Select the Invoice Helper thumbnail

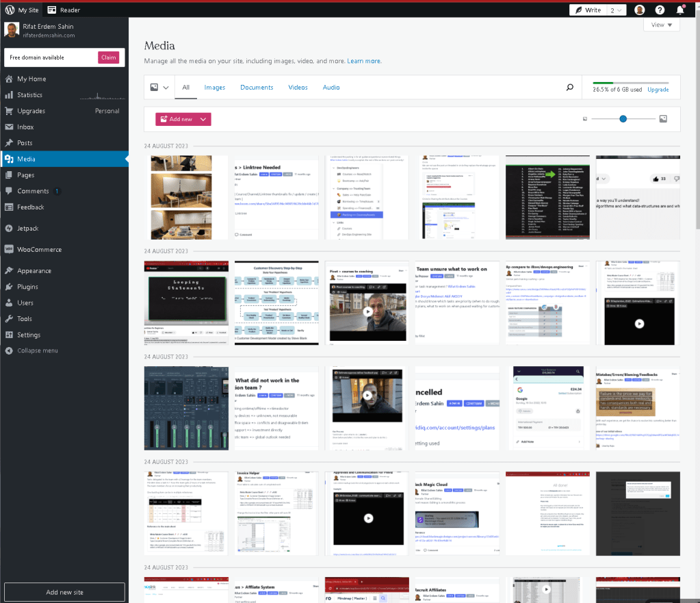click(277, 513)
